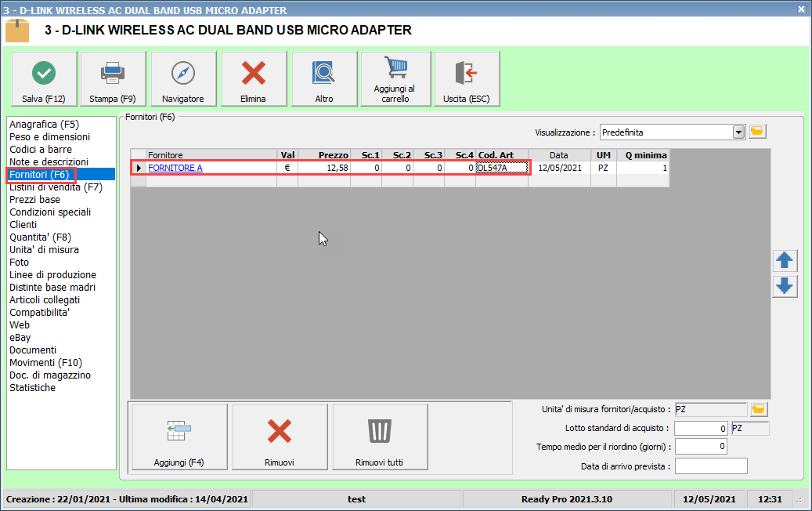This screenshot has height=511, width=812.
Task: Select Unita' di misura section
Action: [x=44, y=250]
